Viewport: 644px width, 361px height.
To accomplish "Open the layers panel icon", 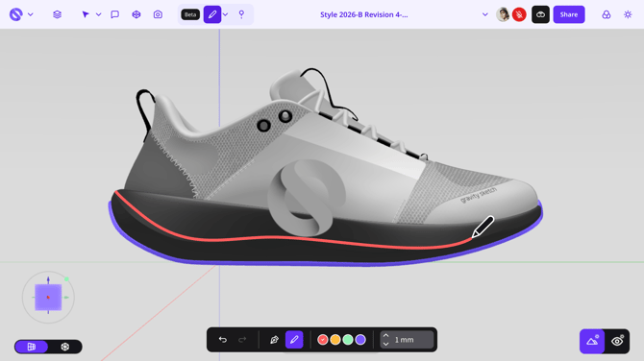I will (57, 14).
